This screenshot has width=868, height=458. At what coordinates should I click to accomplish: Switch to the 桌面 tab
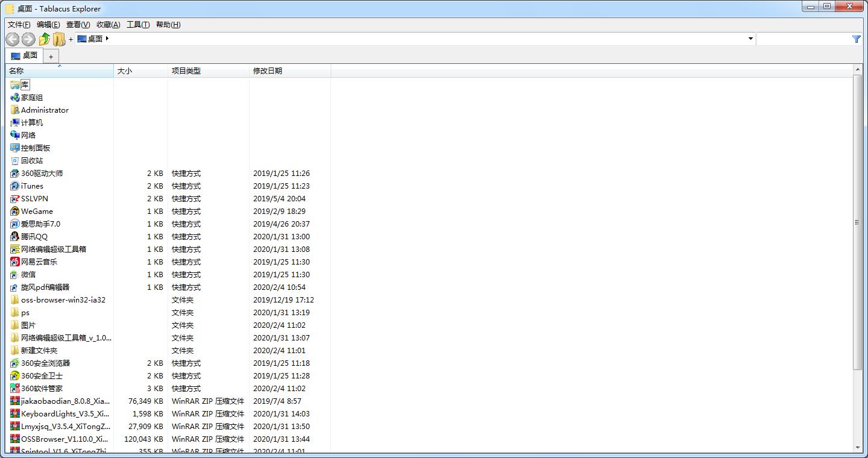click(x=25, y=56)
